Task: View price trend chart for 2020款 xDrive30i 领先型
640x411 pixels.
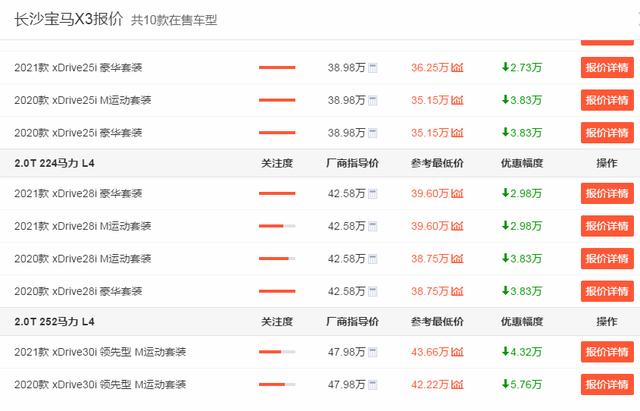Action: pos(457,384)
